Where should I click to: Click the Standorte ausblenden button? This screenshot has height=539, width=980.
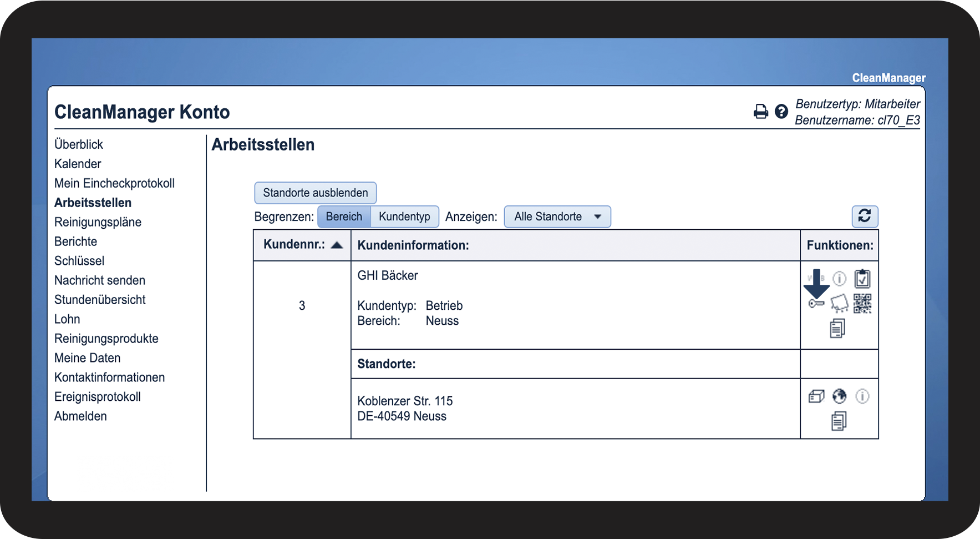pyautogui.click(x=316, y=193)
